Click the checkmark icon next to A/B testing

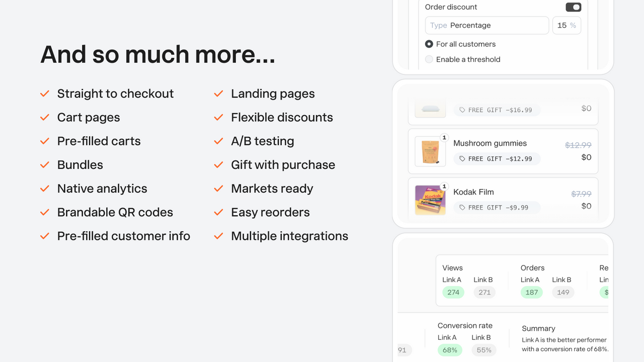pyautogui.click(x=218, y=141)
